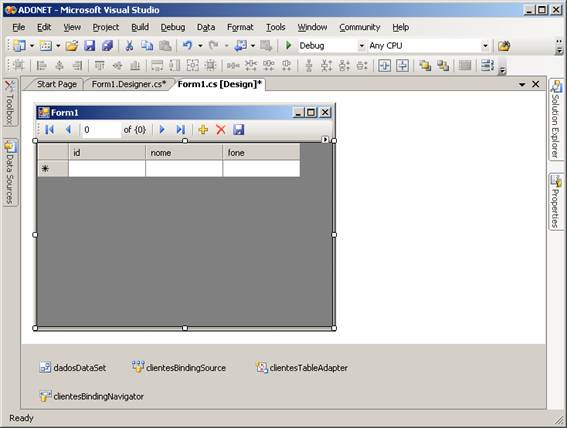Show the Toolbox side panel
Viewport: 567px width, 428px height.
pos(10,103)
